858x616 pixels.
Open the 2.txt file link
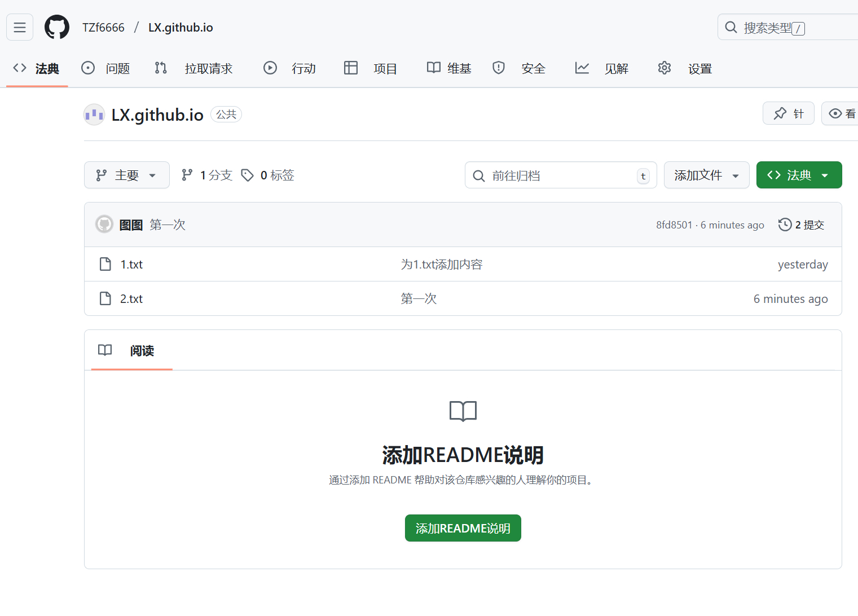pos(131,299)
